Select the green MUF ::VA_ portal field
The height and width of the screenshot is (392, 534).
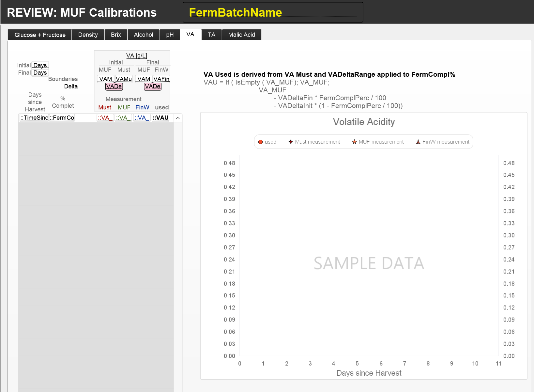[123, 118]
